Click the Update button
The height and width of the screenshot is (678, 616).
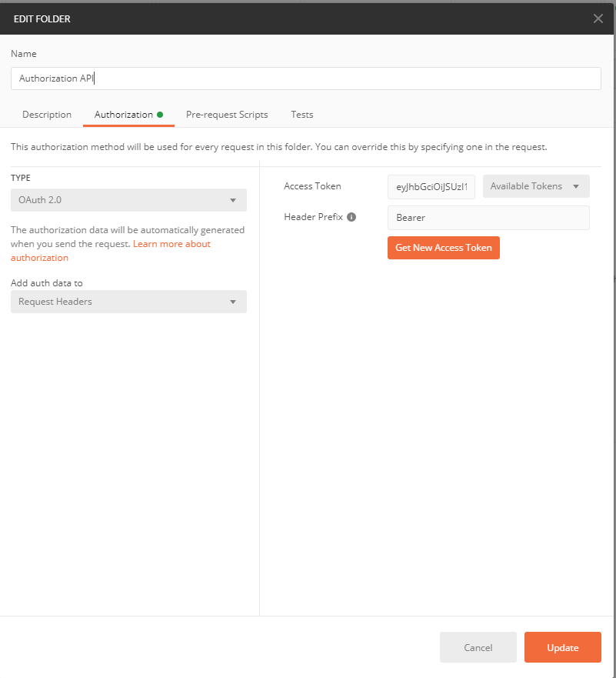(x=562, y=647)
